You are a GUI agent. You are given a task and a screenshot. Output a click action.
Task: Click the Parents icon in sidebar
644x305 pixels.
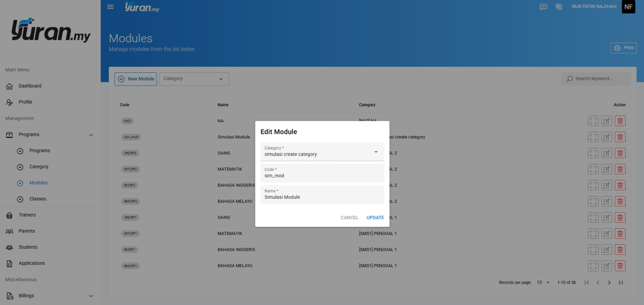(9, 232)
